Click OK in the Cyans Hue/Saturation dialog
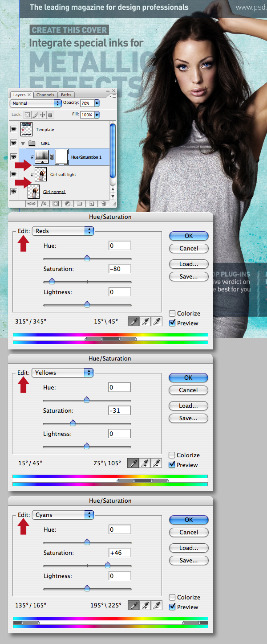Screen dimensions: 267x644 pos(189,520)
